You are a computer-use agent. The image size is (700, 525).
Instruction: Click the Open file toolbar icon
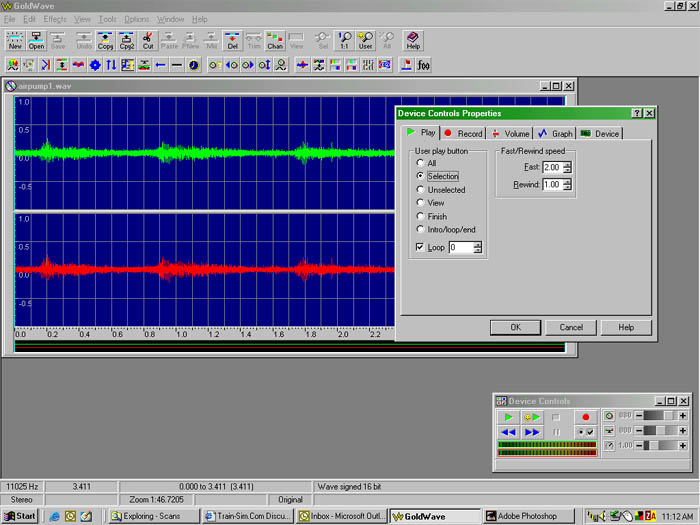pyautogui.click(x=36, y=40)
